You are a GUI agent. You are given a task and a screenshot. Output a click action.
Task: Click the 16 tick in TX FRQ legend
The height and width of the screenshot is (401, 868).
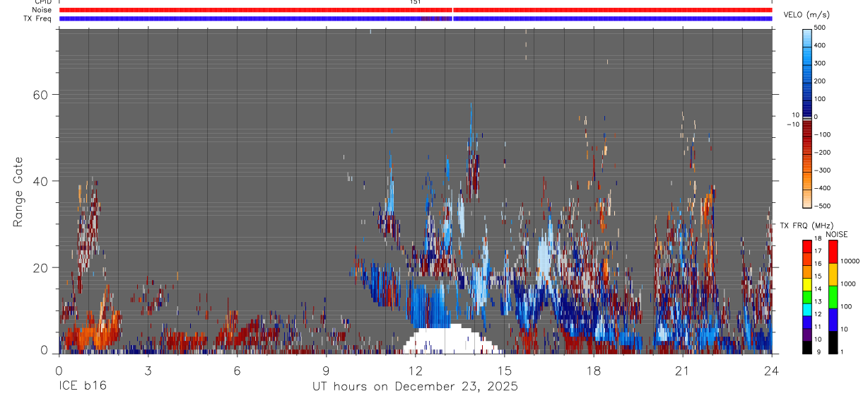coord(817,264)
